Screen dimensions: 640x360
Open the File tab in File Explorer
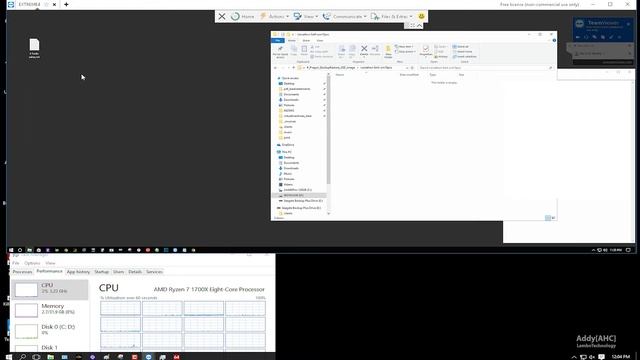point(278,40)
